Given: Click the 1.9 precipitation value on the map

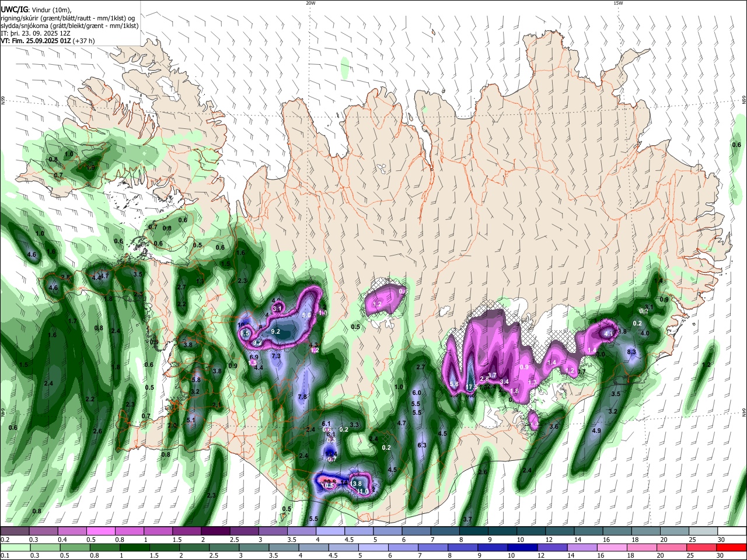Looking at the screenshot, I should [90, 167].
